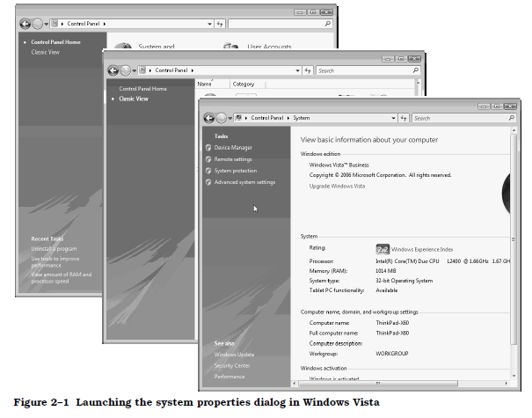
Task: Expand address dropdown in middle Control Panel window
Action: pyautogui.click(x=297, y=70)
